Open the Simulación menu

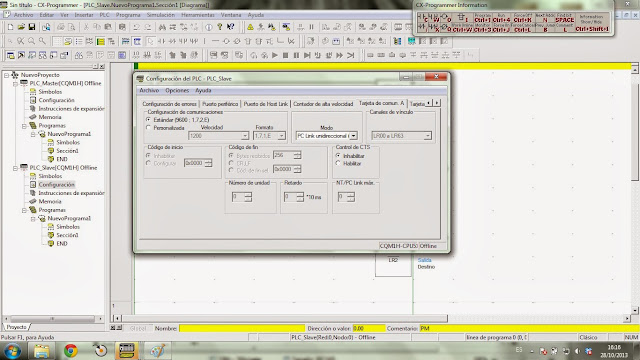pos(160,15)
